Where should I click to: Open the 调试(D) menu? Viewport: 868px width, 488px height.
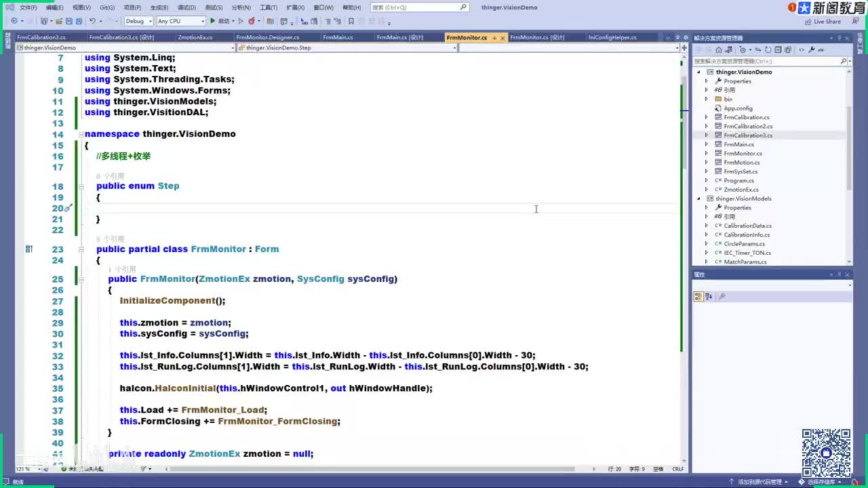pos(186,7)
